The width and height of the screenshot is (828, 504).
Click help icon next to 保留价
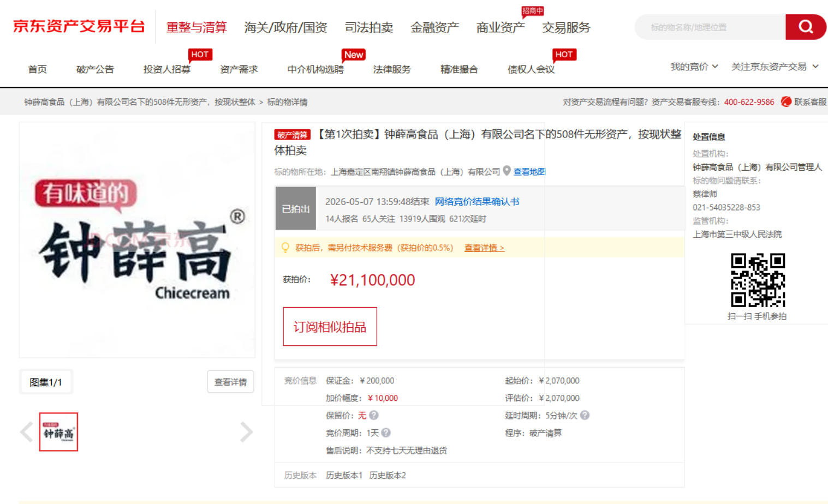pos(374,415)
